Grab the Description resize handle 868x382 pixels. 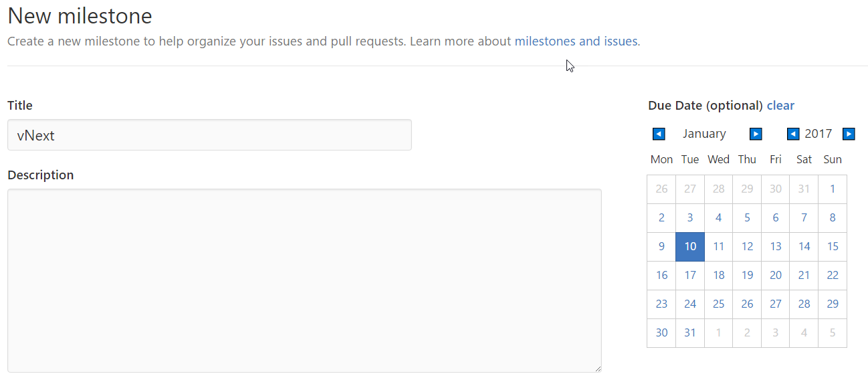pyautogui.click(x=598, y=369)
